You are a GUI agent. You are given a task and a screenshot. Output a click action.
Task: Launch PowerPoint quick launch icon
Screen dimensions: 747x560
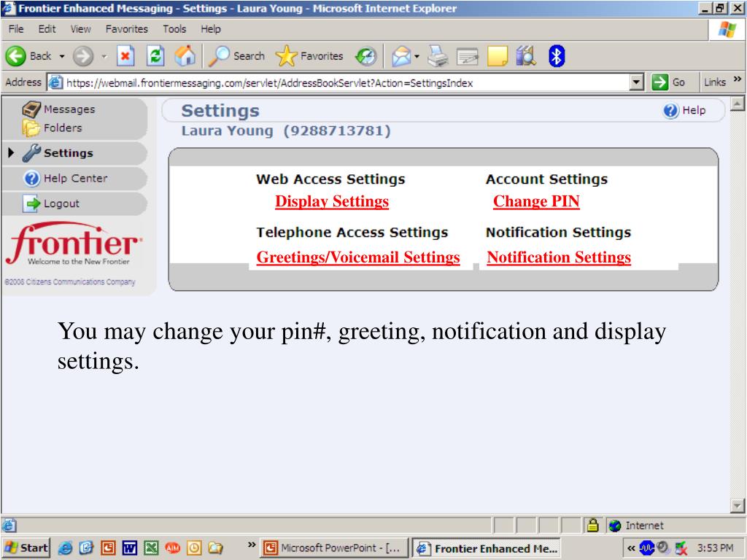click(x=108, y=548)
